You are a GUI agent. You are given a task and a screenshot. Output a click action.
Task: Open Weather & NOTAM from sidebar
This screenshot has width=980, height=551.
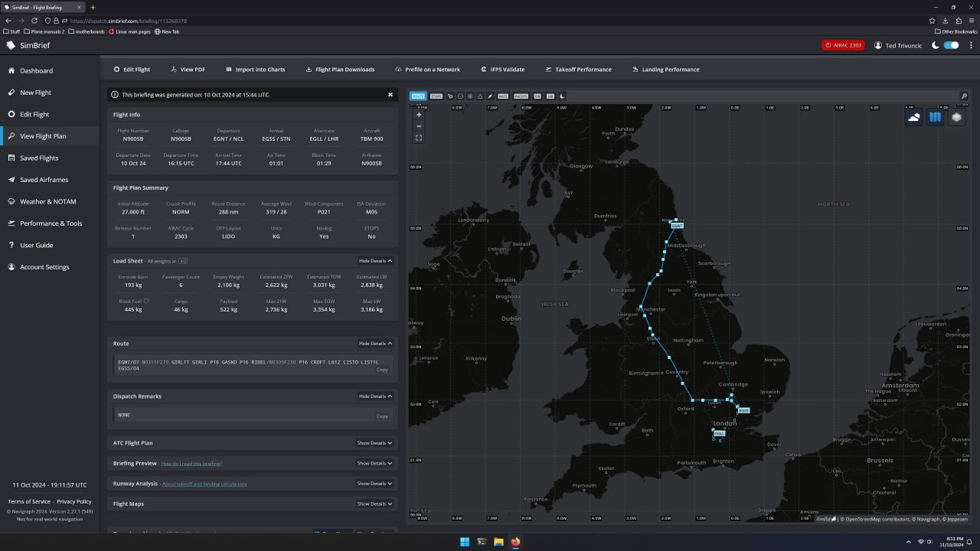(50, 201)
